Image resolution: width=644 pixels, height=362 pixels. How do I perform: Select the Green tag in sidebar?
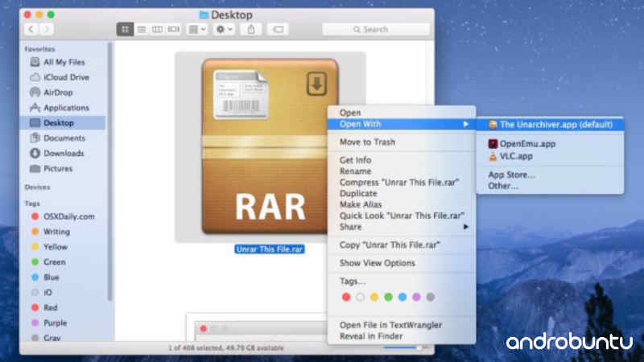tap(54, 262)
